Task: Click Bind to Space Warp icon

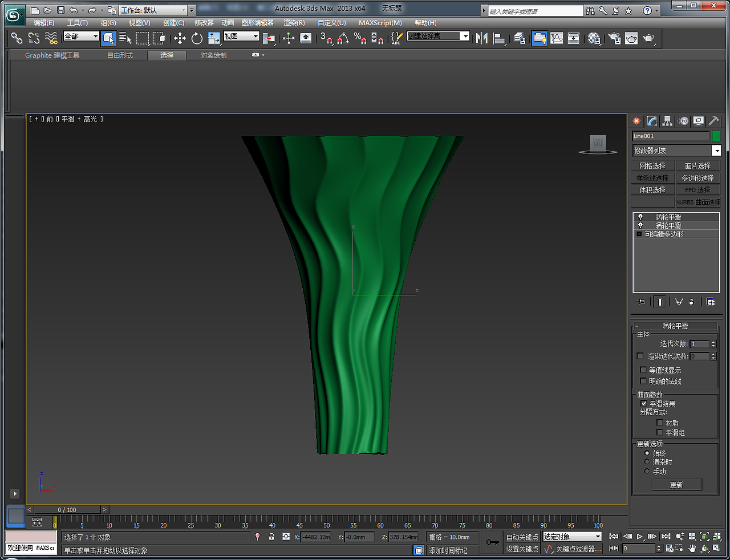Action: [x=51, y=38]
